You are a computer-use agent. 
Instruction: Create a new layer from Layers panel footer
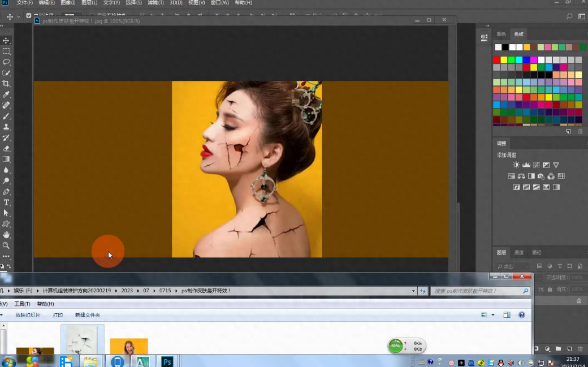569,349
